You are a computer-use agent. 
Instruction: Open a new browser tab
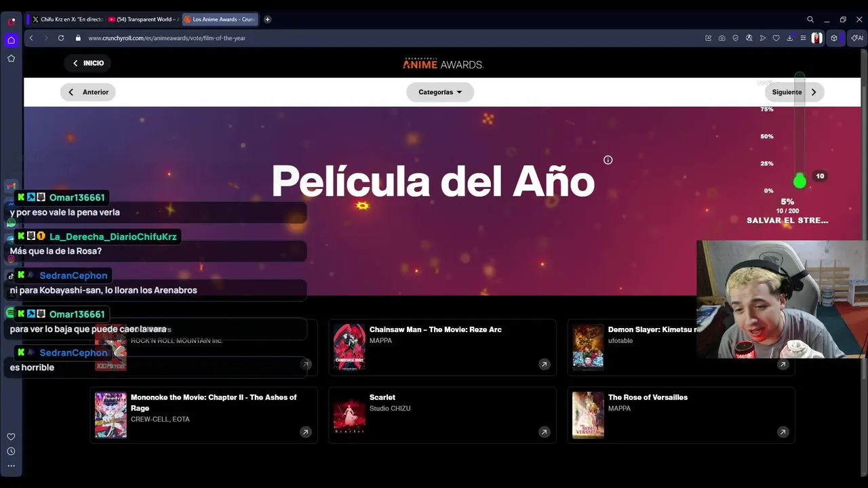tap(267, 20)
